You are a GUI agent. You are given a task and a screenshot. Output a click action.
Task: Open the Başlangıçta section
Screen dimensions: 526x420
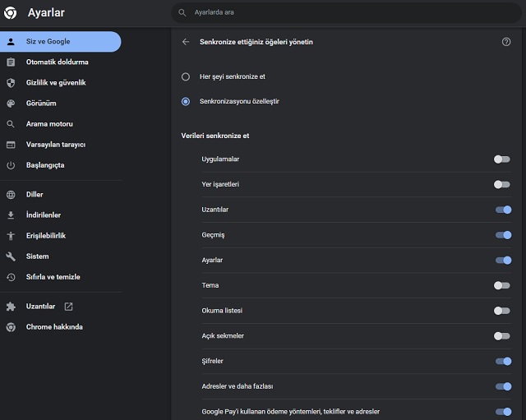coord(60,165)
